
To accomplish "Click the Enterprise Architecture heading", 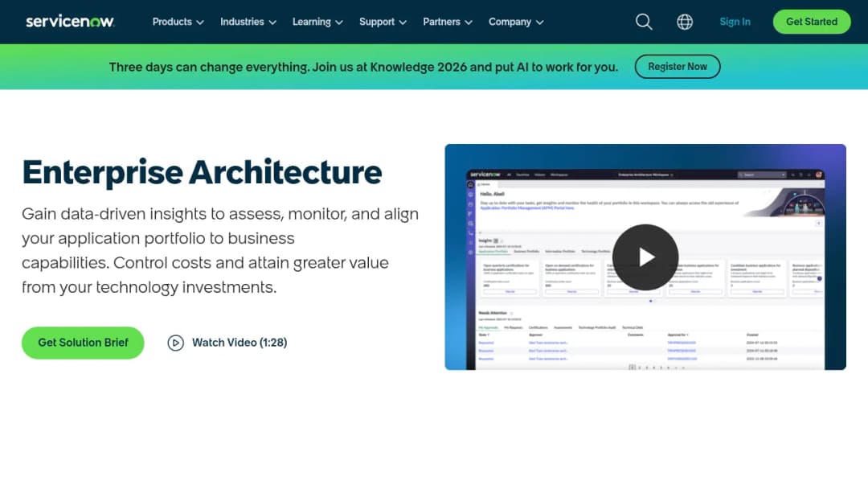I will 202,172.
